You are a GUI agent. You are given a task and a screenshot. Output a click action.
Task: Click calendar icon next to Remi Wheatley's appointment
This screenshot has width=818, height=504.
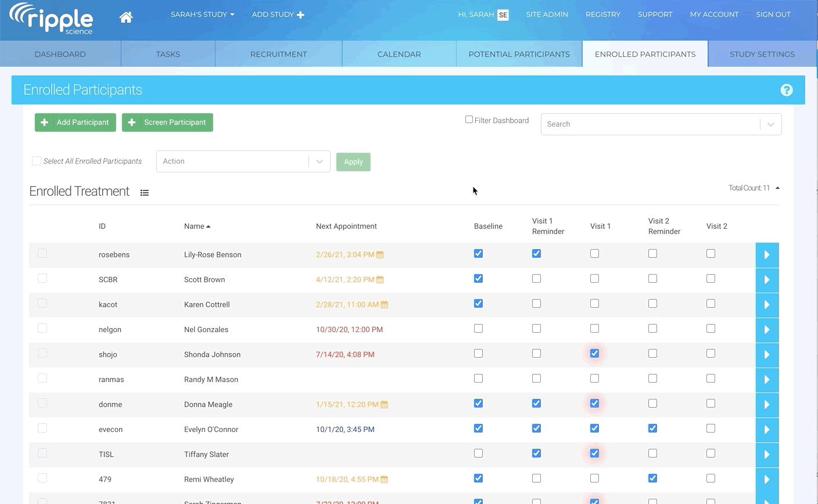tap(384, 480)
